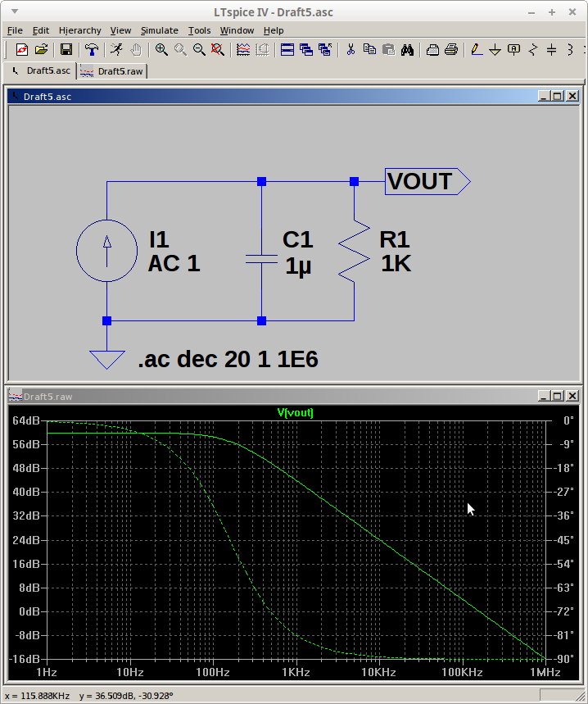Click the 1MHz frequency axis label
This screenshot has height=704, width=588.
tap(545, 672)
